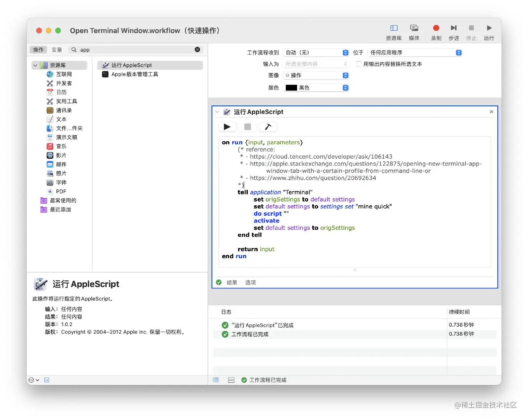
Task: Switch to the Variables tab
Action: (57, 50)
